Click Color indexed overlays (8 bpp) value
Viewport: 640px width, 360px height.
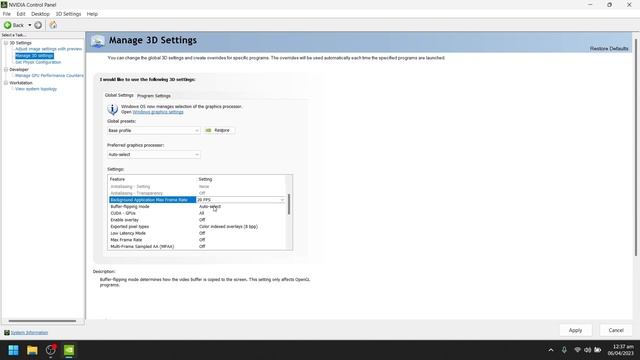228,227
